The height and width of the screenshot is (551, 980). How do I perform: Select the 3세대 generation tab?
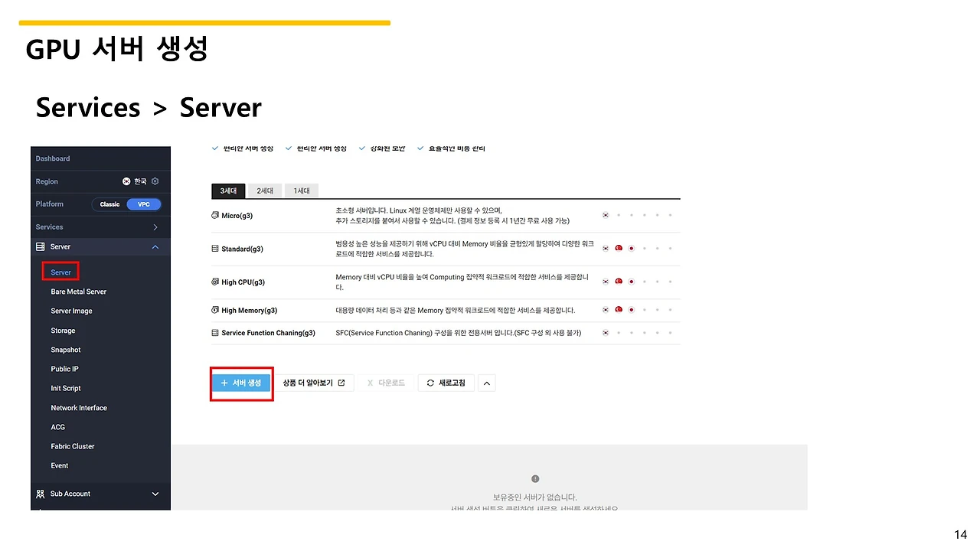click(228, 191)
